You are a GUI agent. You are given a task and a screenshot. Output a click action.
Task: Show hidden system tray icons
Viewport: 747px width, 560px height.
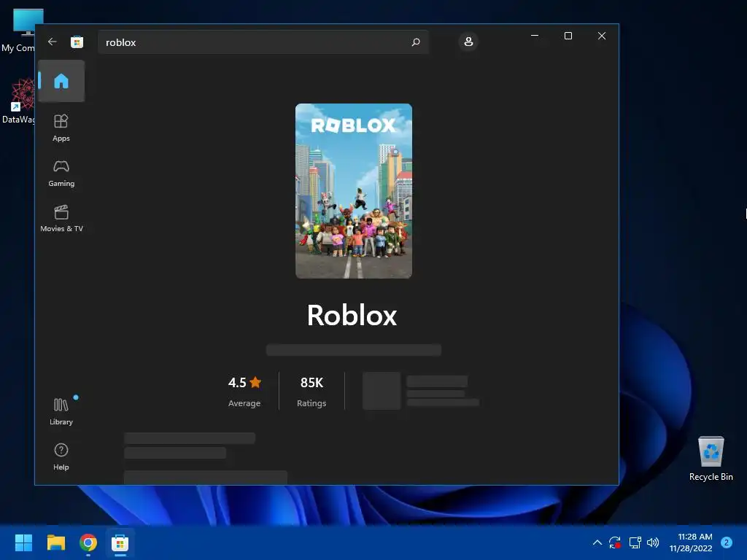597,542
